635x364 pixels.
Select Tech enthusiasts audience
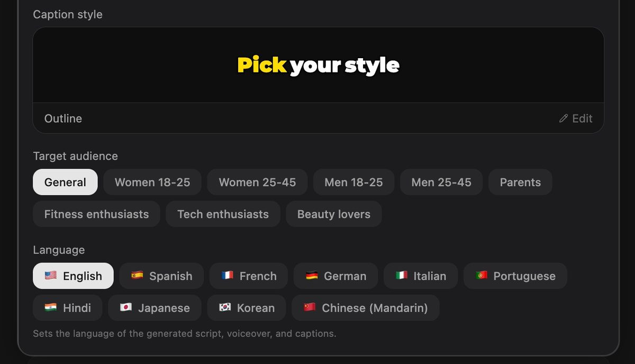[223, 214]
